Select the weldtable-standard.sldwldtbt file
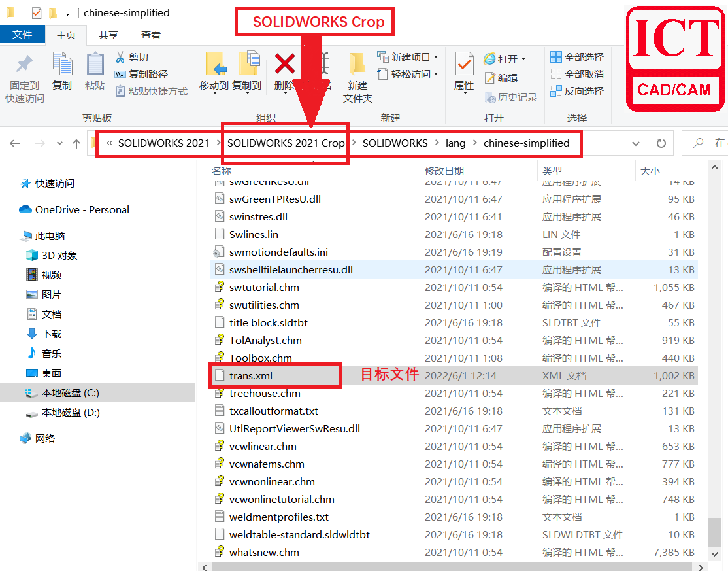 click(454, 534)
